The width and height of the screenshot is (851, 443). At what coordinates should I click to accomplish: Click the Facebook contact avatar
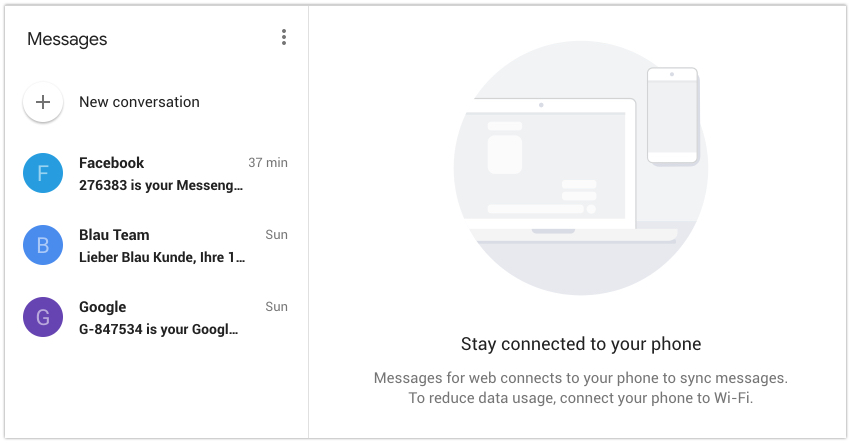[43, 173]
